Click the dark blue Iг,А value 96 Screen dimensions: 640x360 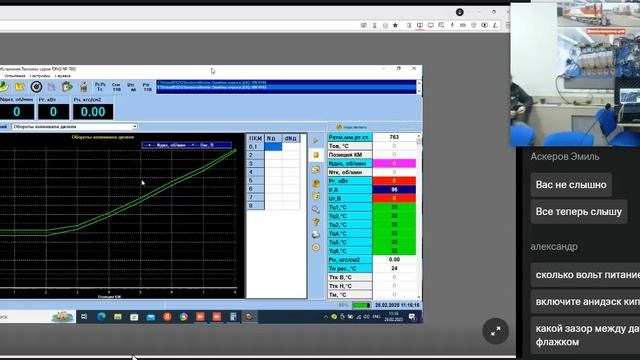click(x=394, y=189)
